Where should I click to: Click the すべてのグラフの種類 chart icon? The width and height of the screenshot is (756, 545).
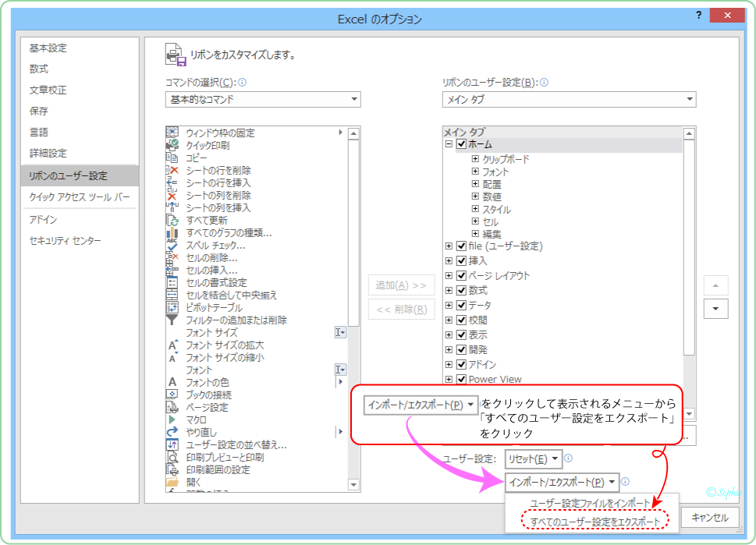172,233
